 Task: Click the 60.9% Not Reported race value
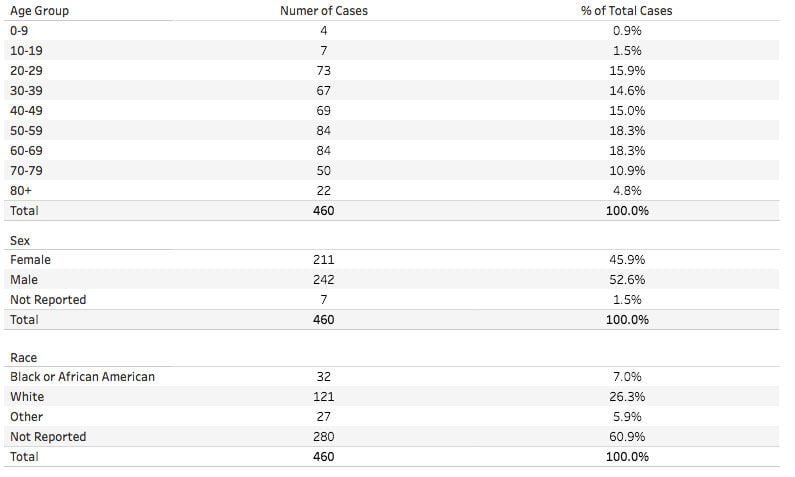(629, 437)
